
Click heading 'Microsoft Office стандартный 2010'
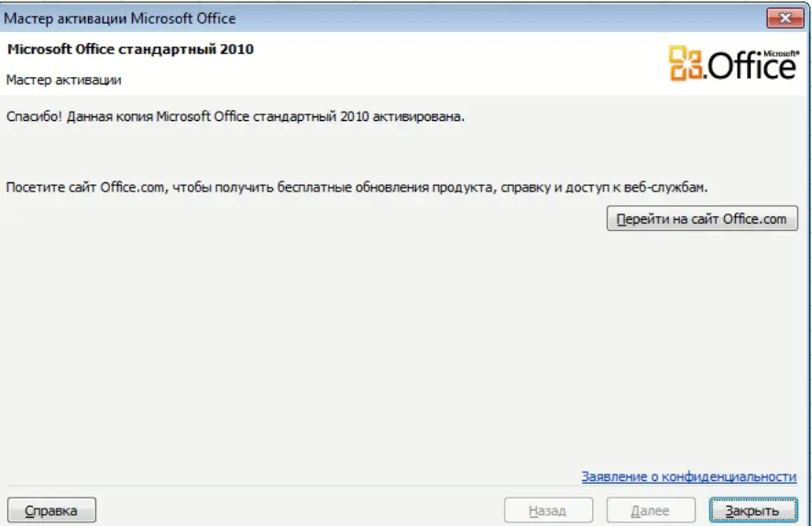[130, 49]
